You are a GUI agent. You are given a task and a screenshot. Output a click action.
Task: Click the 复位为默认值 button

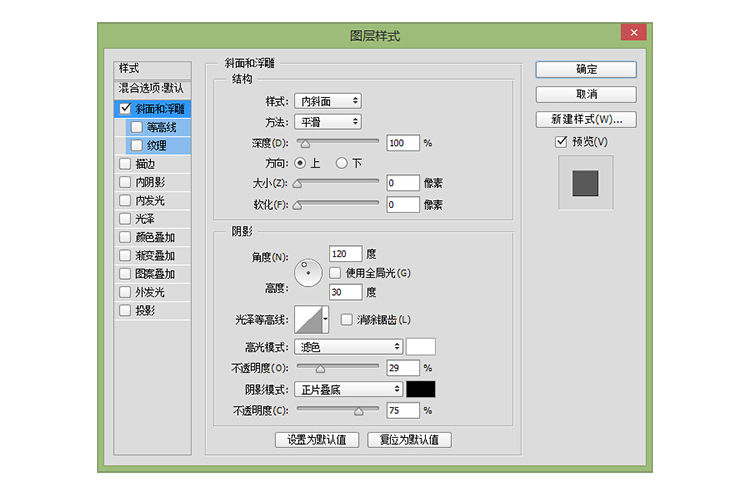click(x=409, y=440)
